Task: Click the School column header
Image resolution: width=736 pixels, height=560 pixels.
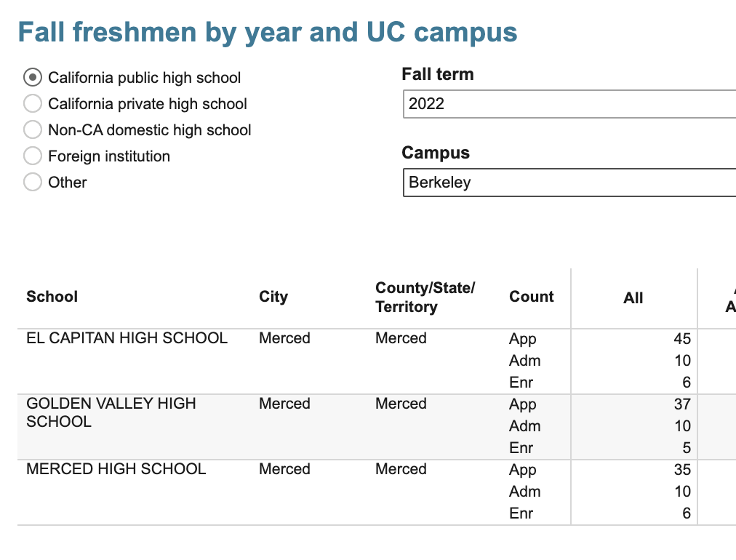Action: [52, 297]
